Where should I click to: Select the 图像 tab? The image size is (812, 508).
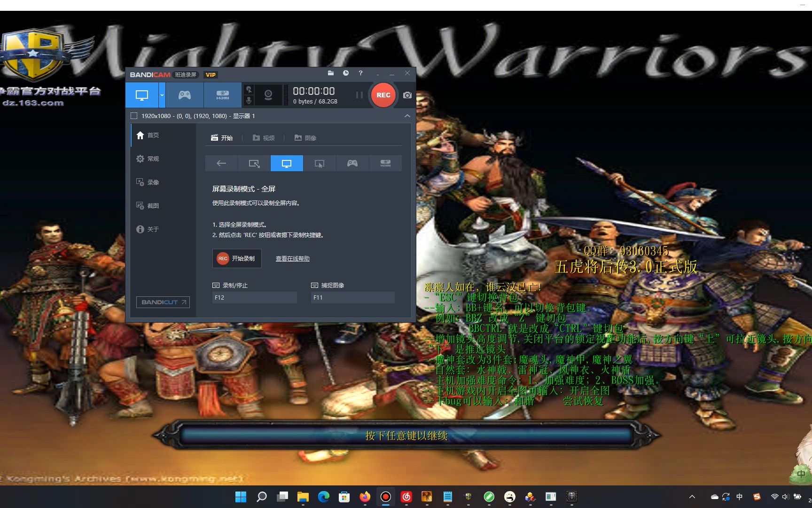(x=305, y=138)
